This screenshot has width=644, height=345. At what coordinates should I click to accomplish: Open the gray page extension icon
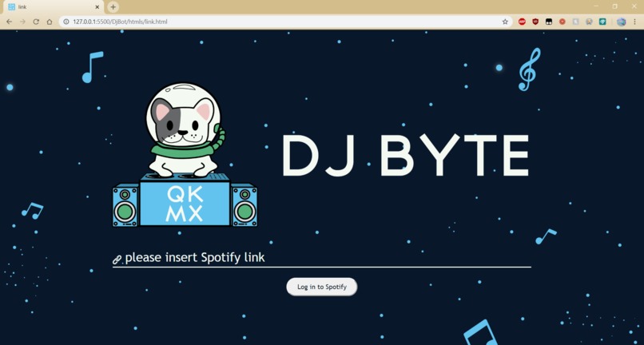point(576,22)
